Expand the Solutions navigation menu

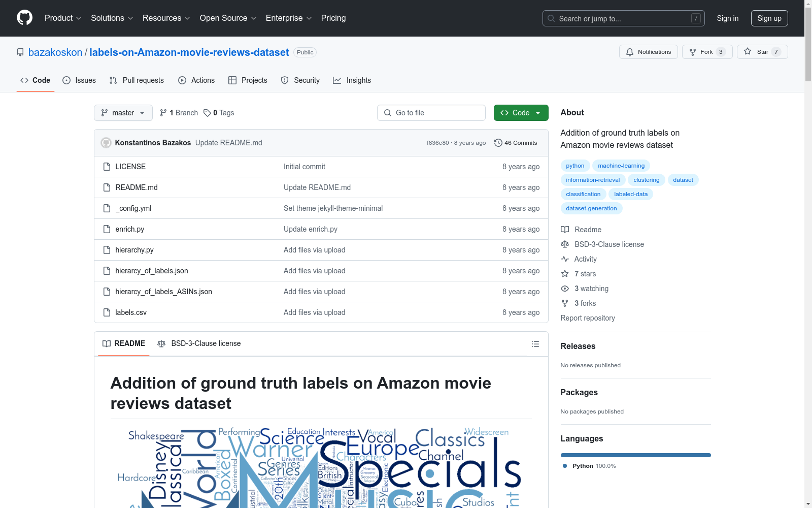pos(112,18)
